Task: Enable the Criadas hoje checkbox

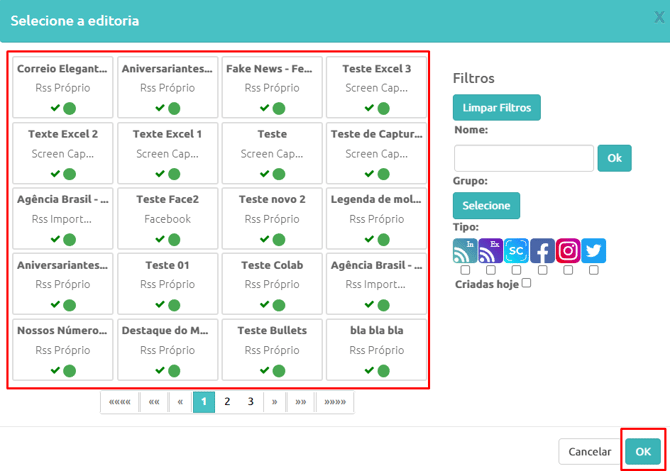Action: coord(526,283)
